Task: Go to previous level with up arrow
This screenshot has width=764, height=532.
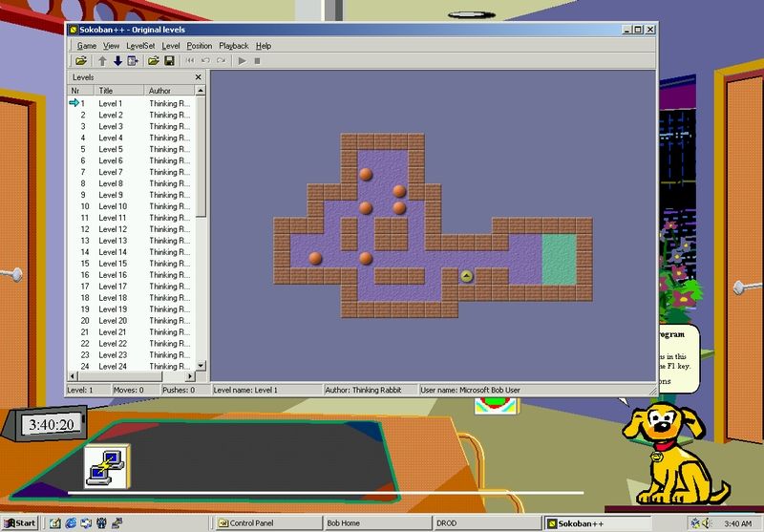Action: pos(102,61)
